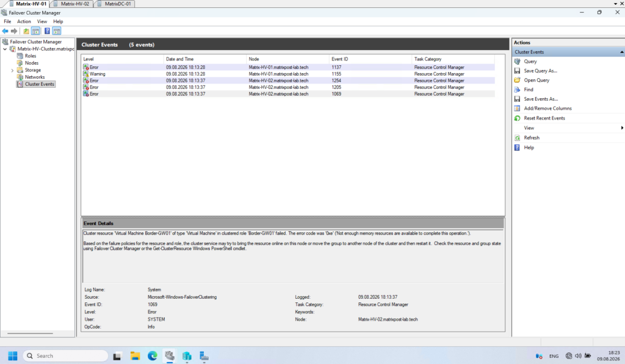Click the tree pane horizontal scrollbar

tap(30, 334)
